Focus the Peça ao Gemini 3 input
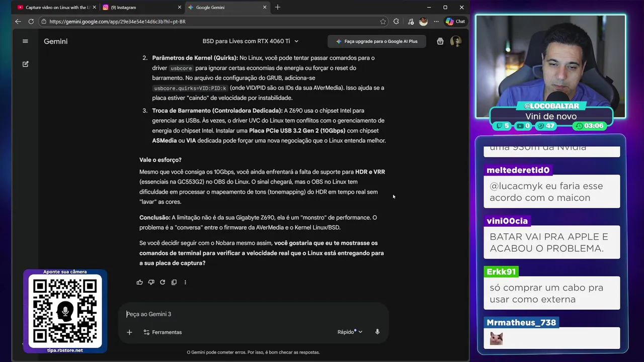 pyautogui.click(x=253, y=314)
